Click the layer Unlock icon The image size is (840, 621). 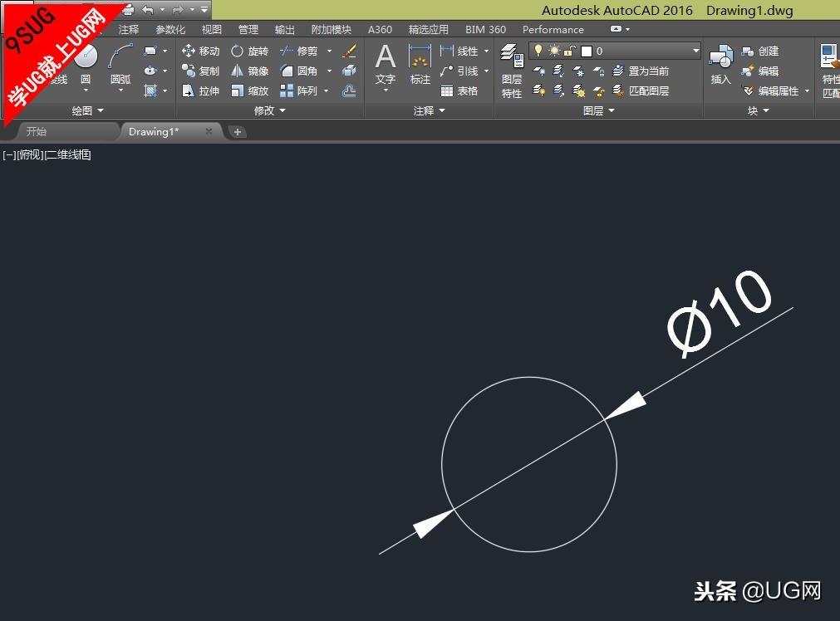tap(598, 90)
